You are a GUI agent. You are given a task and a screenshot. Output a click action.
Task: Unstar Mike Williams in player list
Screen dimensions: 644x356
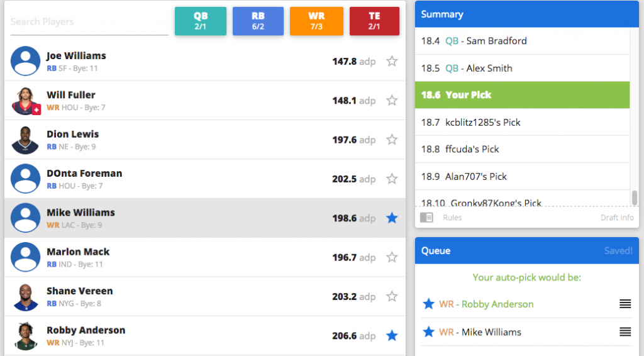(392, 218)
